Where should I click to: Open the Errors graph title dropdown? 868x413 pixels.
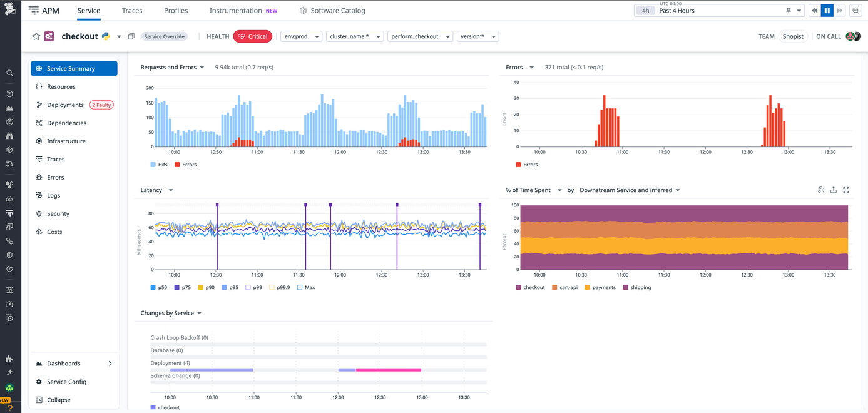pyautogui.click(x=531, y=68)
